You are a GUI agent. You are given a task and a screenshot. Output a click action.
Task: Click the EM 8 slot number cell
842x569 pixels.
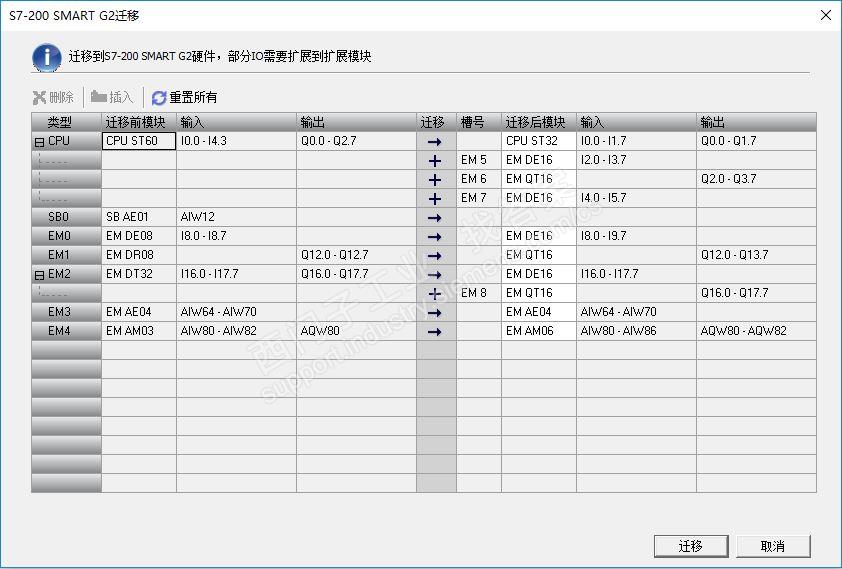point(478,294)
